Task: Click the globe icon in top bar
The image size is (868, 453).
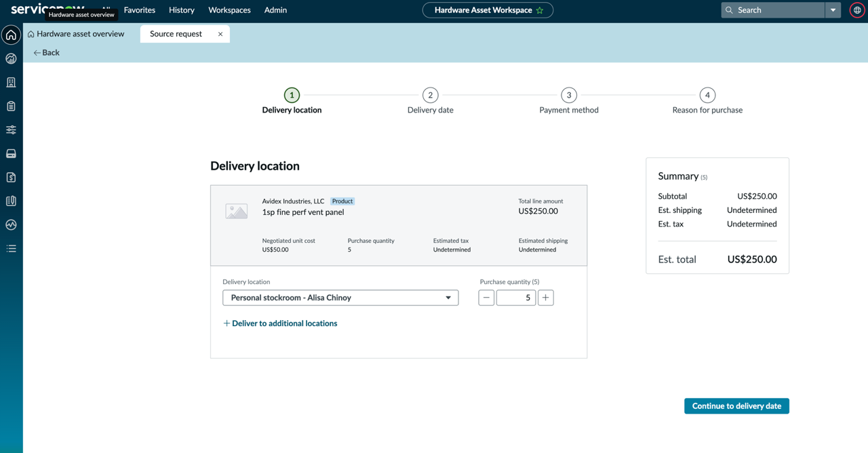Action: [x=857, y=10]
